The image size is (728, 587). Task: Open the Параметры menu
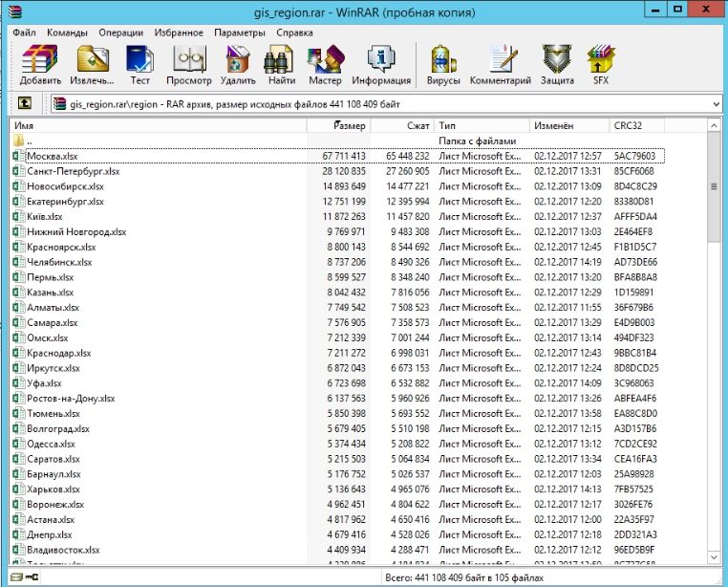click(x=240, y=33)
